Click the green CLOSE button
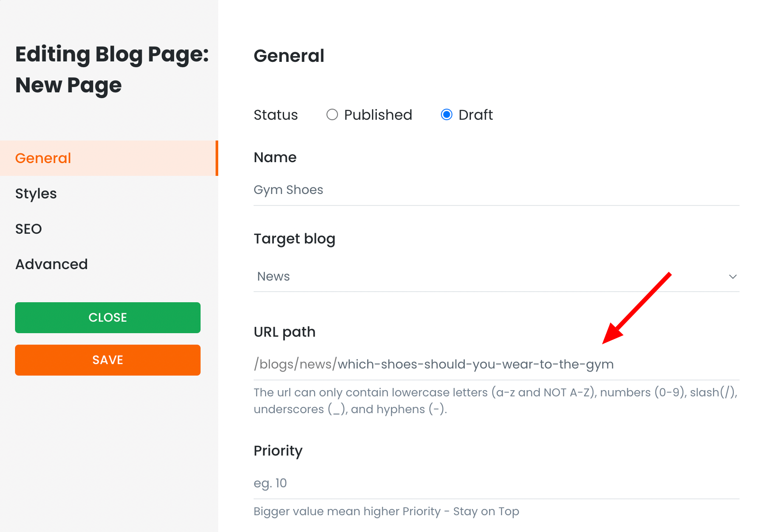The image size is (759, 532). 108,318
